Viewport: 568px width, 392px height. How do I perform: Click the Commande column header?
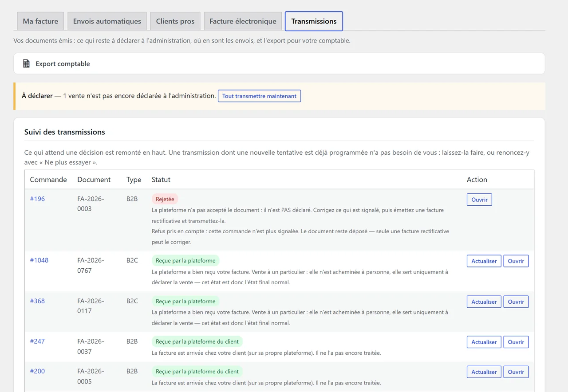click(48, 180)
